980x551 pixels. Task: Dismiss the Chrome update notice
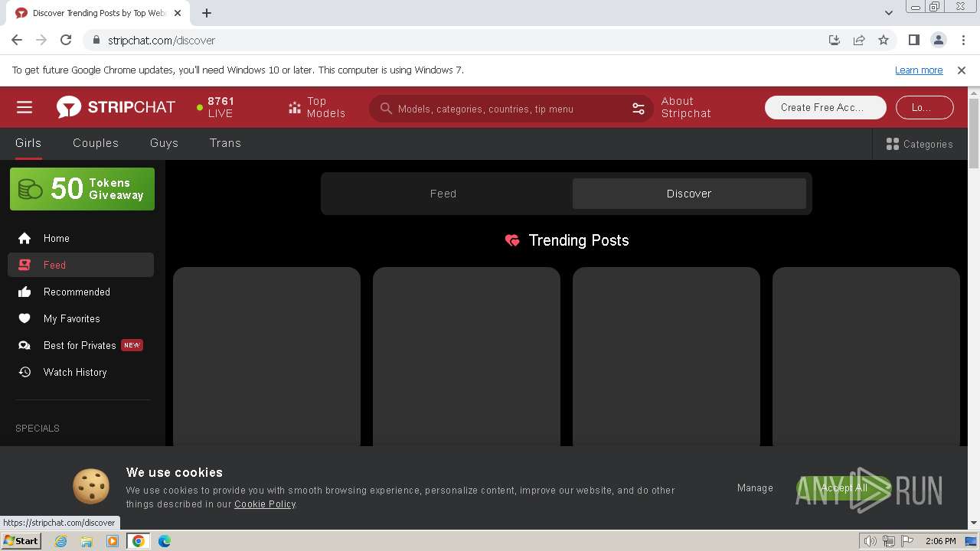click(962, 70)
